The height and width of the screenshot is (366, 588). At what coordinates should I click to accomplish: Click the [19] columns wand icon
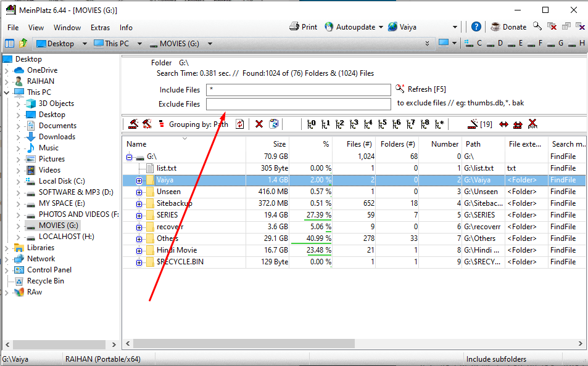(480, 124)
